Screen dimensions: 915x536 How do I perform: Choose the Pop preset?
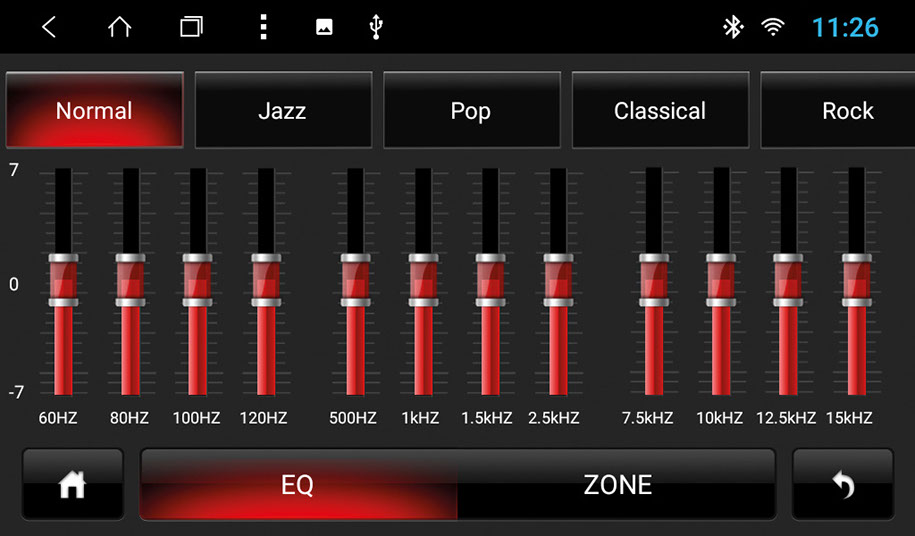pyautogui.click(x=470, y=111)
